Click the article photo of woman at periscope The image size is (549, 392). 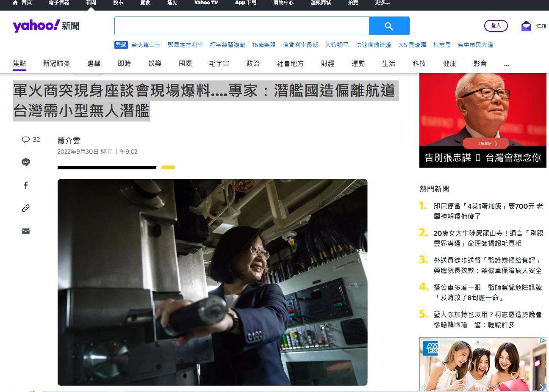(x=213, y=282)
